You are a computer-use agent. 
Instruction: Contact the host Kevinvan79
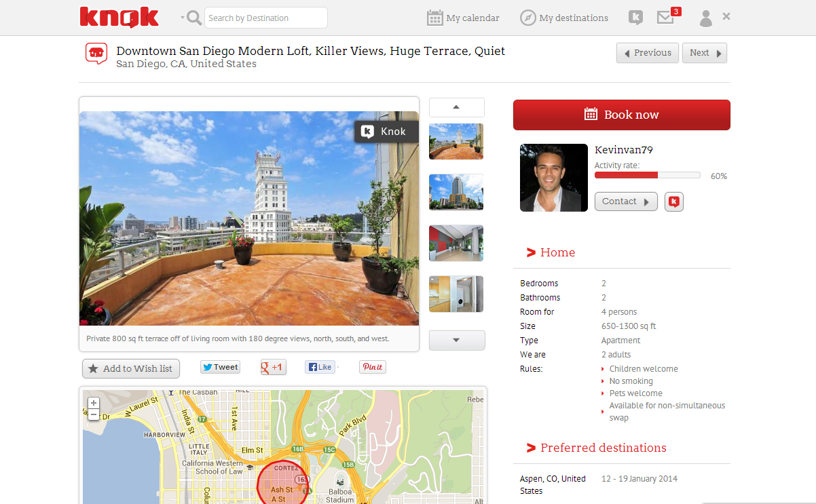[x=625, y=201]
